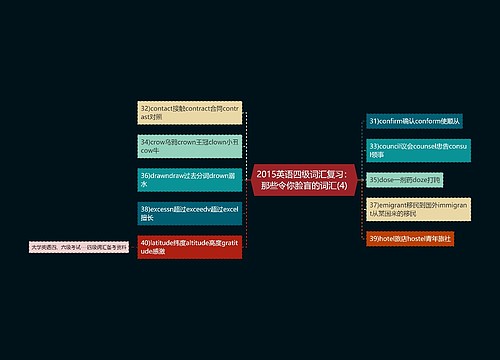The image size is (500, 360).
Task: Click node 37)emigrant immigrant
Action: [x=418, y=209]
